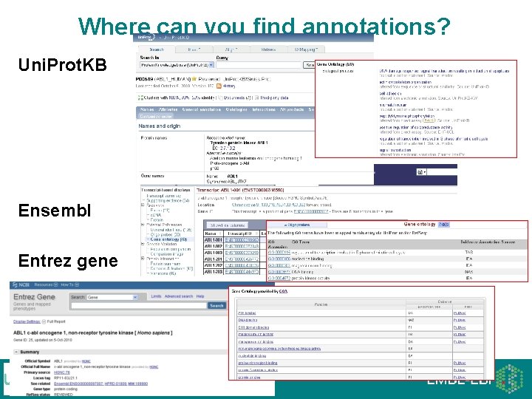Click the NCBI logo in Entrez Gene
This screenshot has width=532, height=399.
(21, 285)
